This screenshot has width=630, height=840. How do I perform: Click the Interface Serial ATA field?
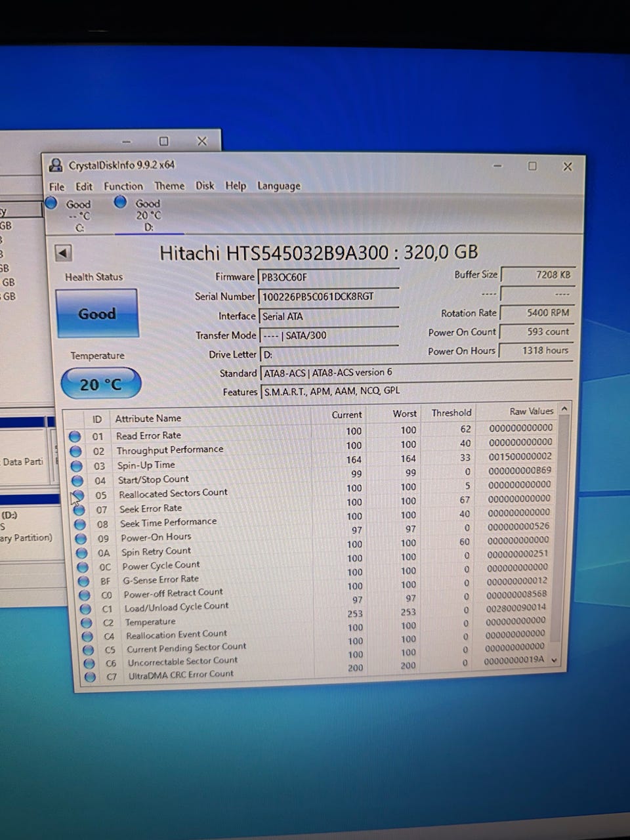(x=328, y=316)
